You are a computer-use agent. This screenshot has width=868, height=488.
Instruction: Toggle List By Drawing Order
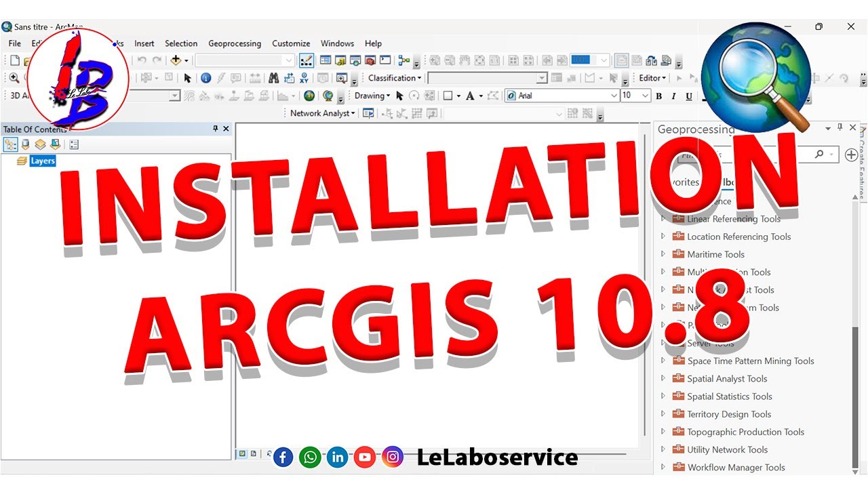[x=10, y=144]
